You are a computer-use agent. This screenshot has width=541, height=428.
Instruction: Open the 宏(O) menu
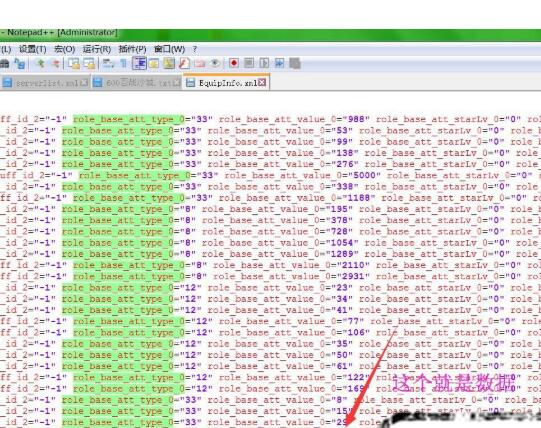tap(65, 49)
